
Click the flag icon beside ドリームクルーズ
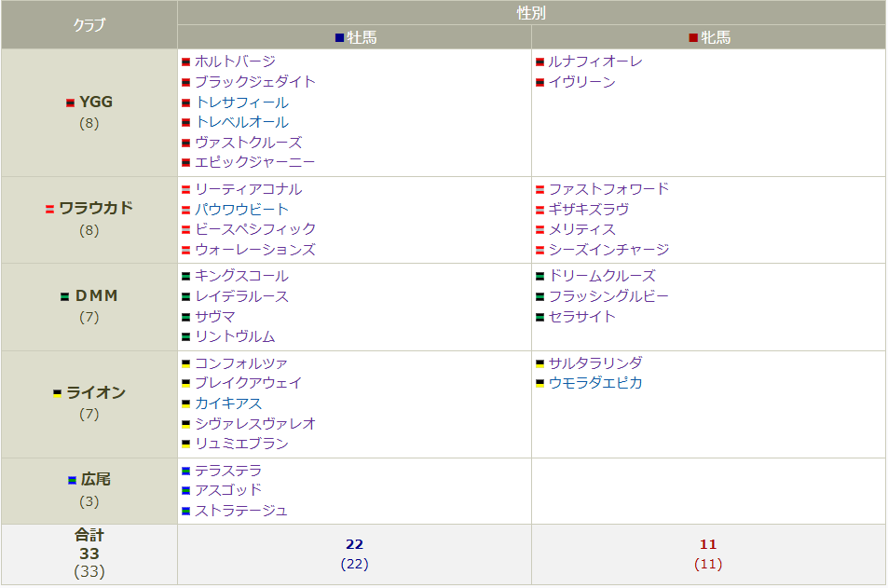(540, 277)
